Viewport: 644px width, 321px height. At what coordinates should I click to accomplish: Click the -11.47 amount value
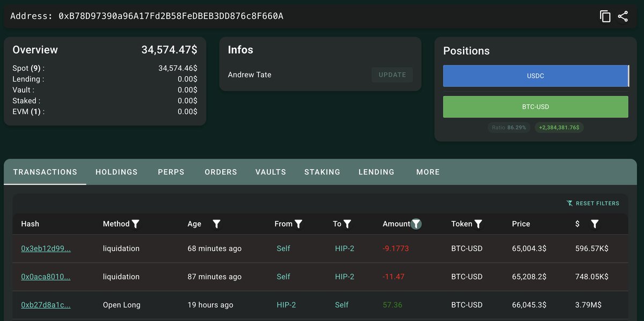tap(393, 276)
